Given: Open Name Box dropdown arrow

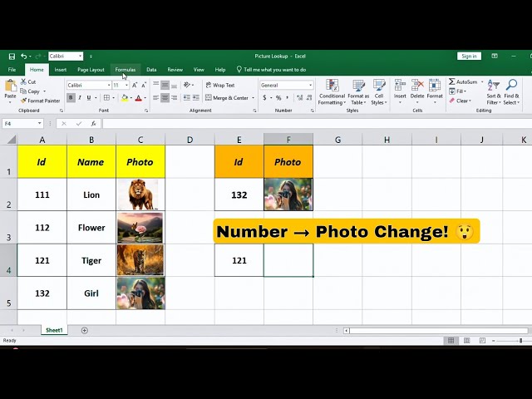Looking at the screenshot, I should [40, 124].
